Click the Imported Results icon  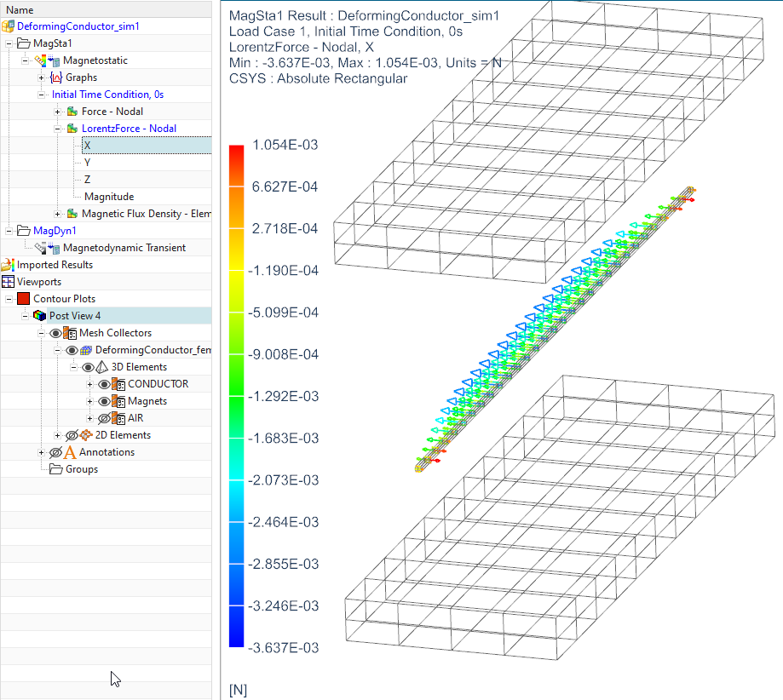point(9,265)
